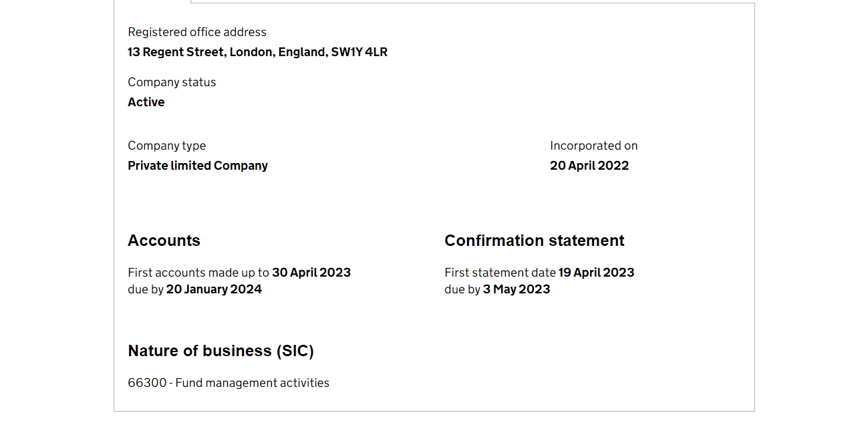Select the Active status value
Viewport: 868px width, 423px height.
(x=146, y=102)
